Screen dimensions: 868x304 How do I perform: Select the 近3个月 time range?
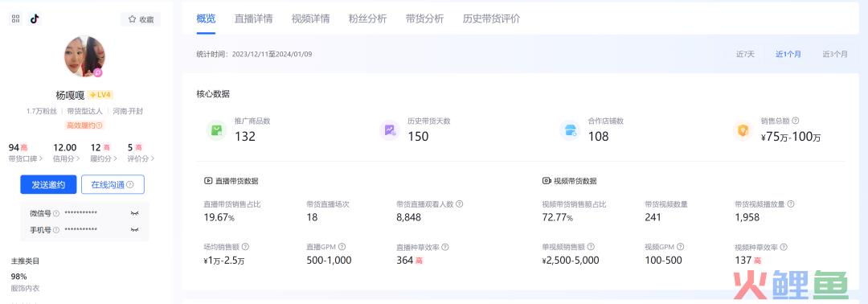[x=835, y=54]
